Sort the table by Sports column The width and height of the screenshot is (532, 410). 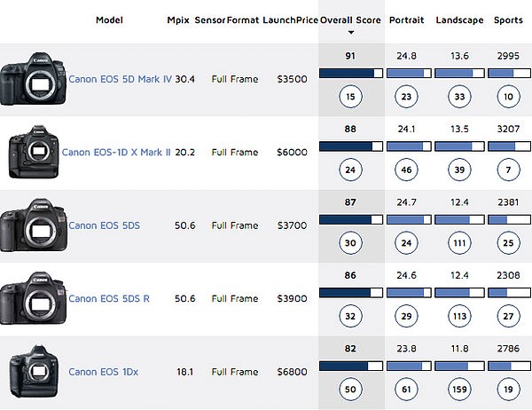508,20
